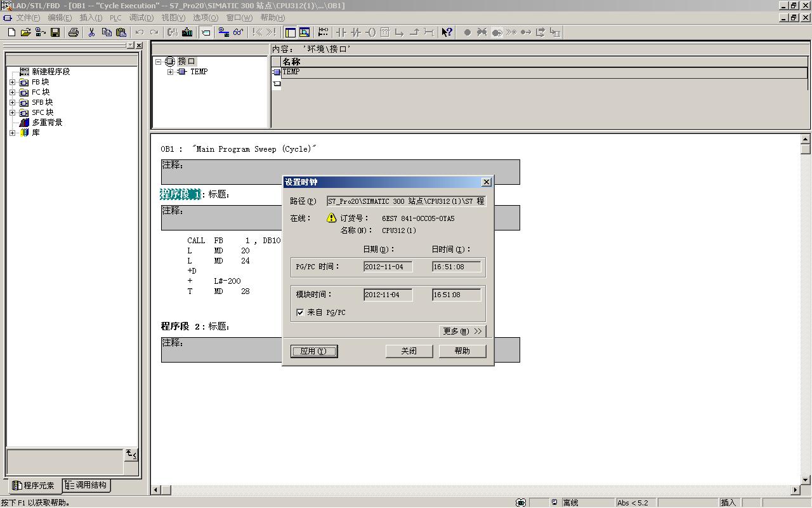Open the PLC menu
The height and width of the screenshot is (508, 812).
(x=115, y=18)
